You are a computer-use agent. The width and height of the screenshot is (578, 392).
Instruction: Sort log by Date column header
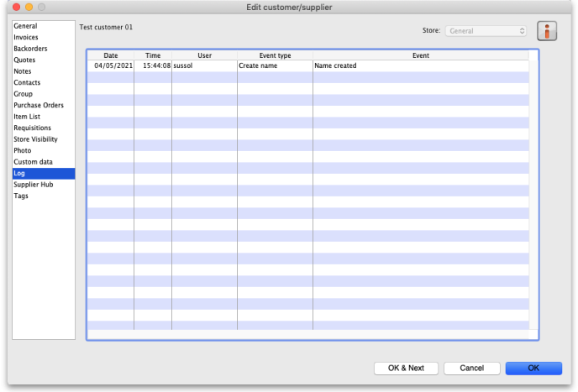[111, 55]
